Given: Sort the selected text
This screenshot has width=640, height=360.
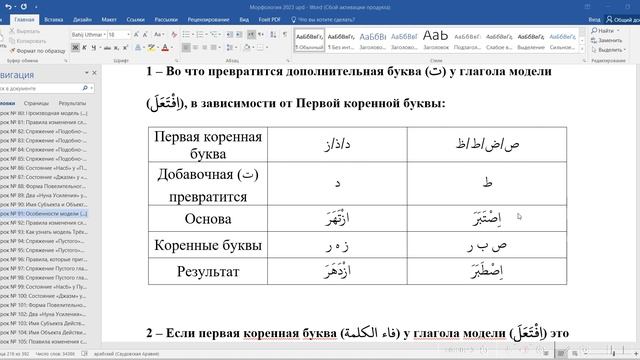Looking at the screenshot, I should [x=273, y=35].
